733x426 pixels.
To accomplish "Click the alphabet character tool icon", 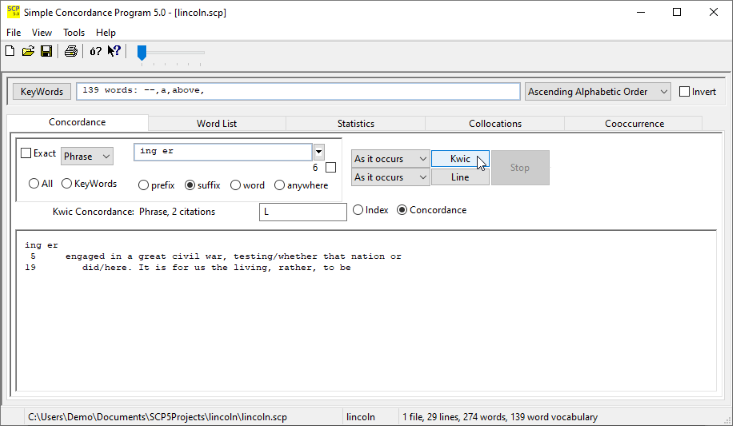I will pyautogui.click(x=95, y=52).
